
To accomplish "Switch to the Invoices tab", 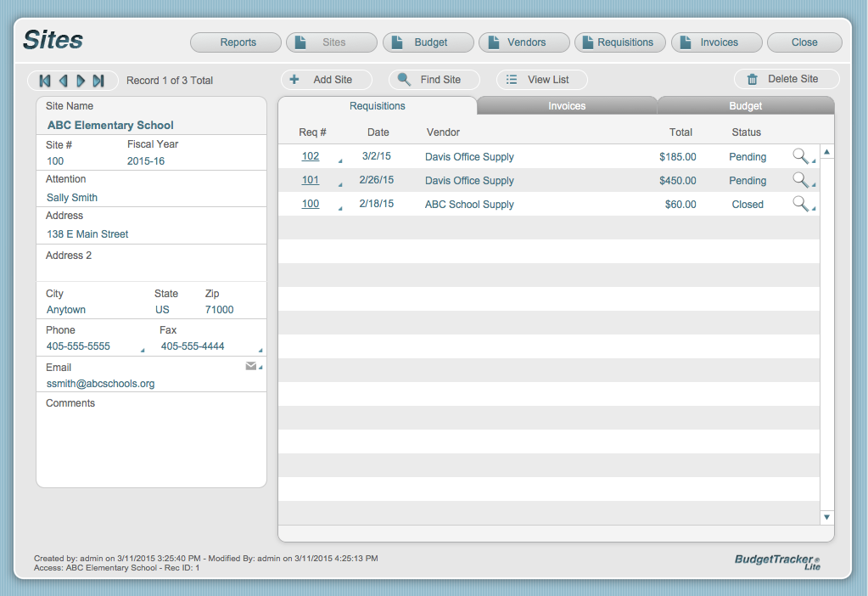I will (x=567, y=106).
